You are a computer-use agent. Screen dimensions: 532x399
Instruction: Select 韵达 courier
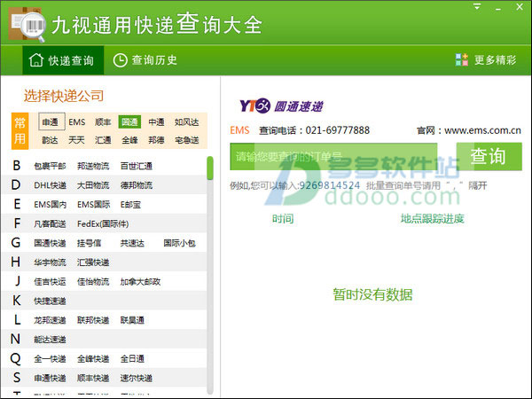point(50,140)
